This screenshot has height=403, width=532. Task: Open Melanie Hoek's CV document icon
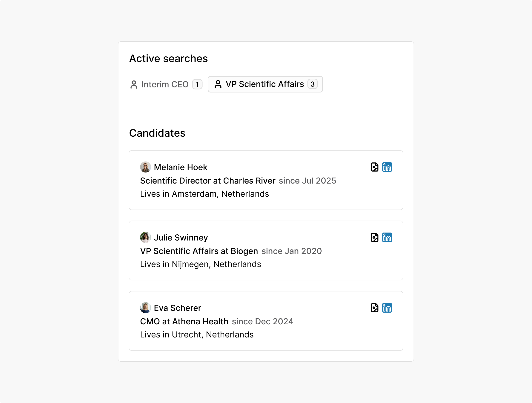375,167
